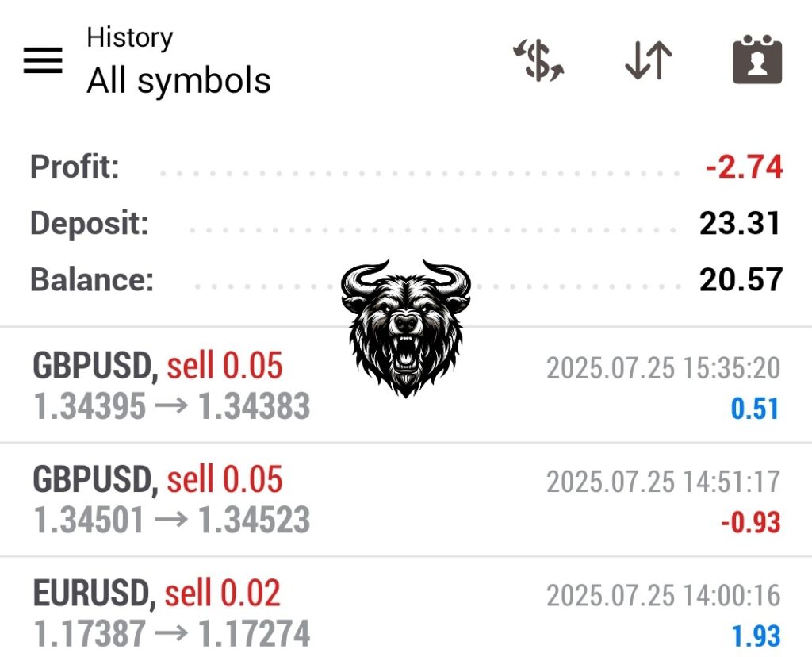The width and height of the screenshot is (812, 657).
Task: Tap the Profit summary label
Action: pos(75,167)
